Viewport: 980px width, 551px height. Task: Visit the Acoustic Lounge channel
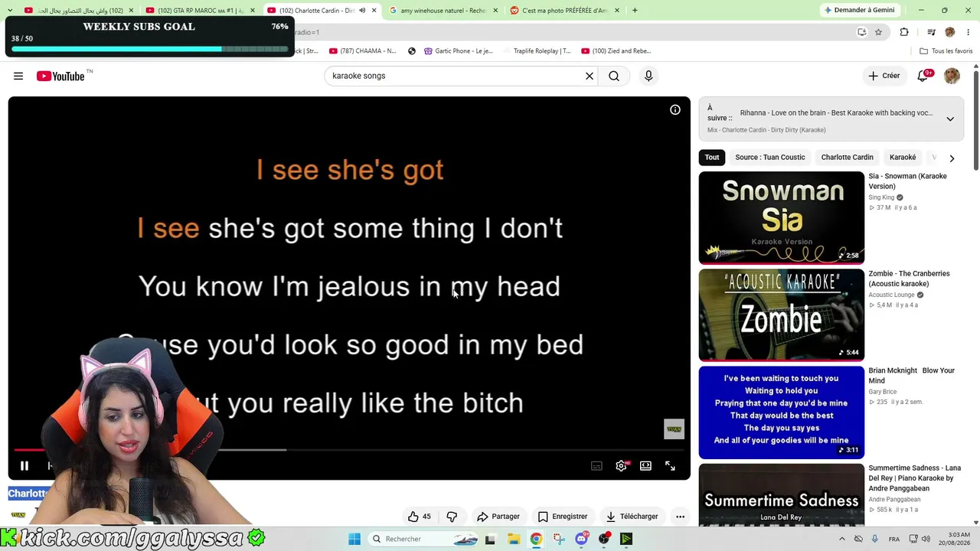pyautogui.click(x=891, y=295)
